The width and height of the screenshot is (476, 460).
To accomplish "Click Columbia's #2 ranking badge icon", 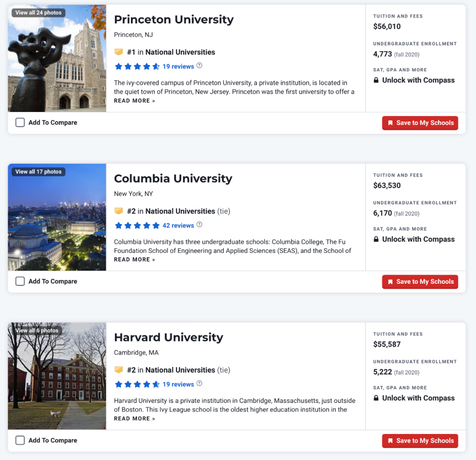I will 119,211.
